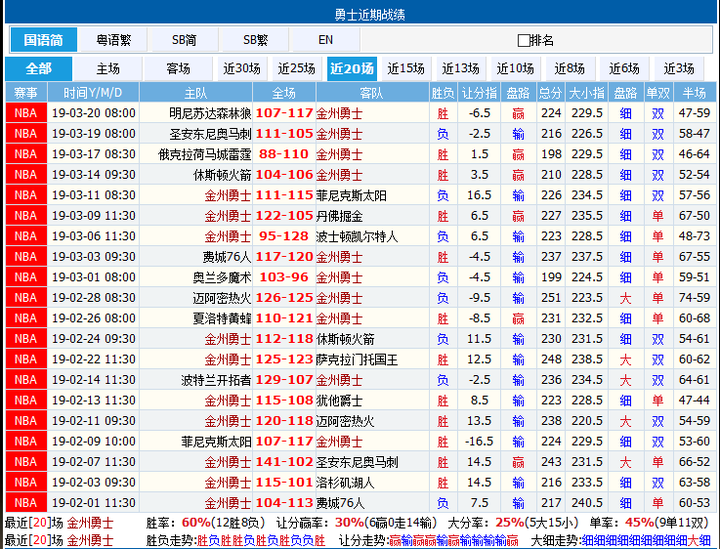Toggle the 排名 checkbox
Screen dimensions: 720x549
pyautogui.click(x=523, y=40)
